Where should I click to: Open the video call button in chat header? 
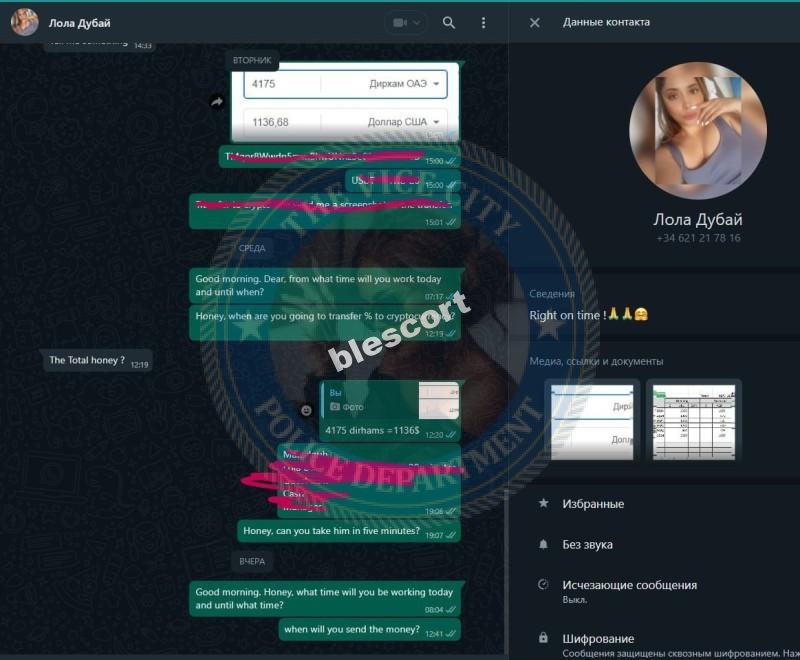coord(400,22)
